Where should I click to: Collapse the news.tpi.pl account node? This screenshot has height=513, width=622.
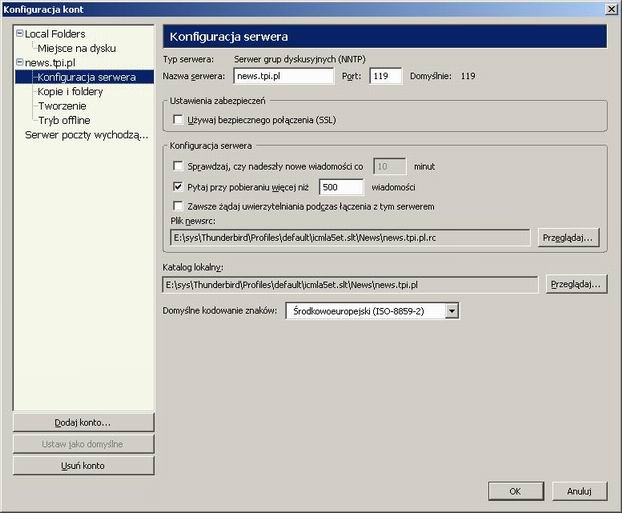(19, 62)
